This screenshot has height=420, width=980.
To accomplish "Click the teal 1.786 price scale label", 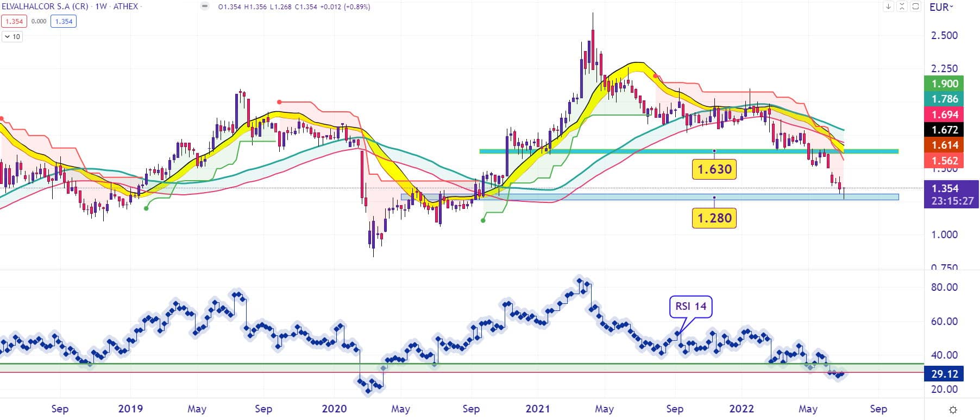I will [945, 99].
